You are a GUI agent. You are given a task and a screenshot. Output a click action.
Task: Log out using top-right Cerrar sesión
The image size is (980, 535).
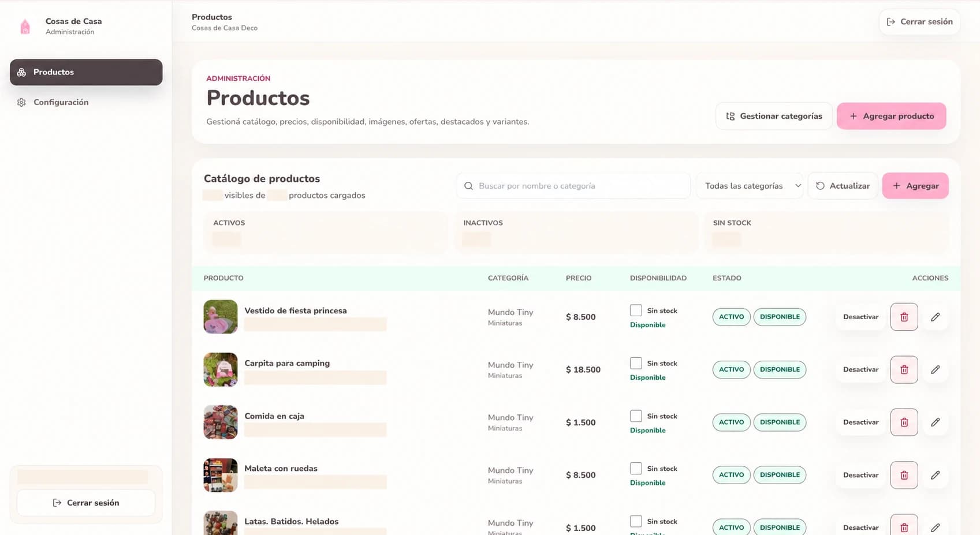coord(919,22)
